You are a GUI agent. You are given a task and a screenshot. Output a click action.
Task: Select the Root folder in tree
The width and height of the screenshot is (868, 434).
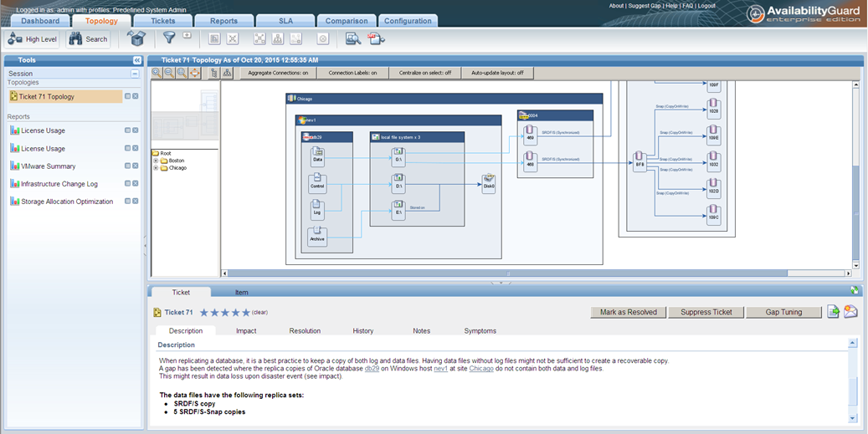(x=162, y=153)
